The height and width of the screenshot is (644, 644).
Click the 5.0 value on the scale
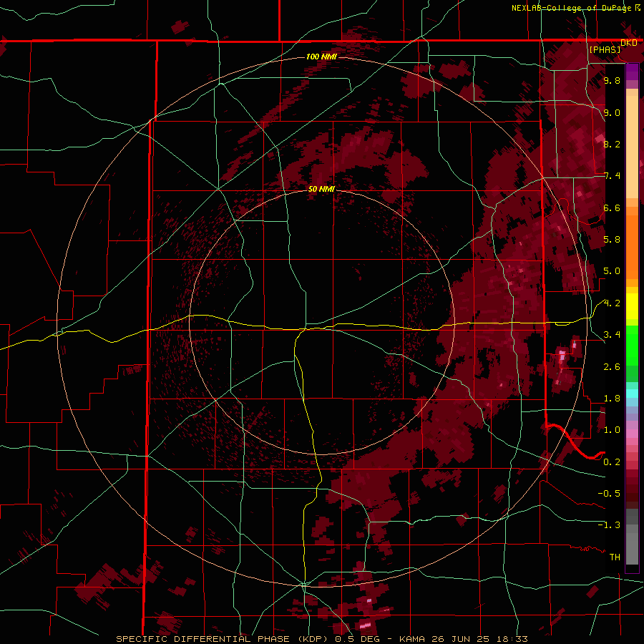coord(612,271)
